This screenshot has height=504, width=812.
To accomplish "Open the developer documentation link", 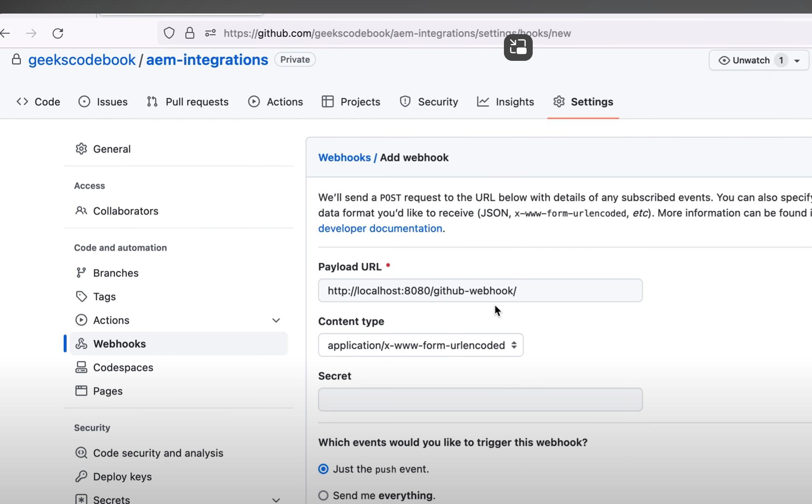I will pyautogui.click(x=380, y=228).
